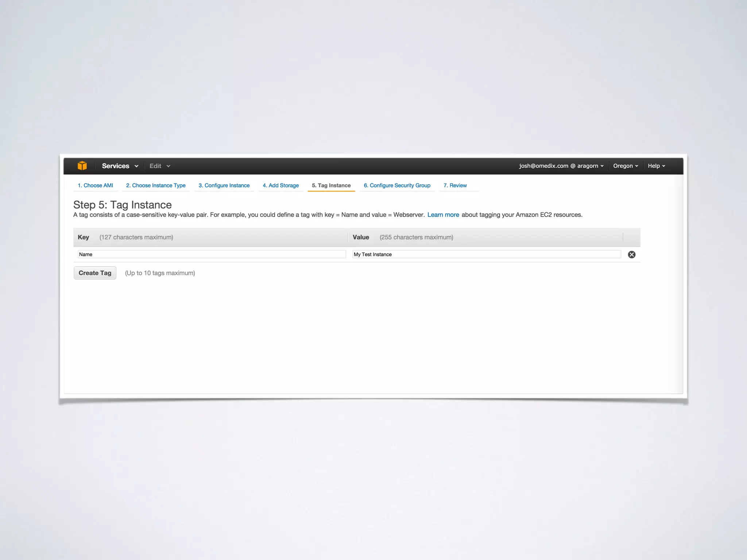Viewport: 747px width, 560px height.
Task: Open the Review step
Action: pyautogui.click(x=455, y=185)
